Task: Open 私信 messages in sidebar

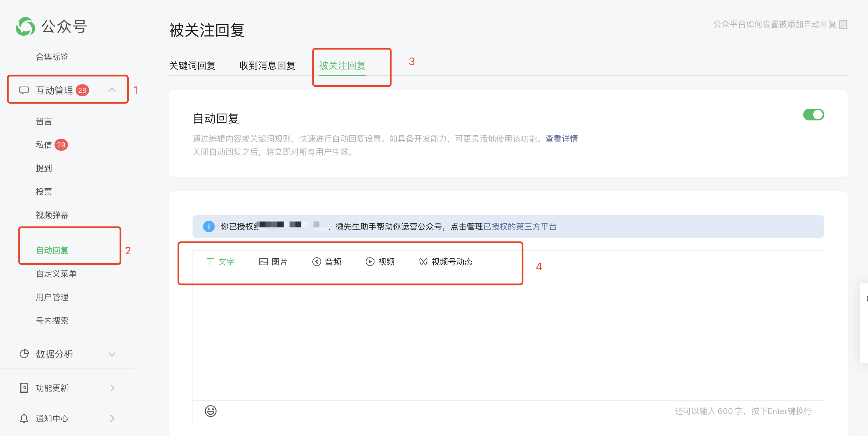Action: pyautogui.click(x=44, y=144)
